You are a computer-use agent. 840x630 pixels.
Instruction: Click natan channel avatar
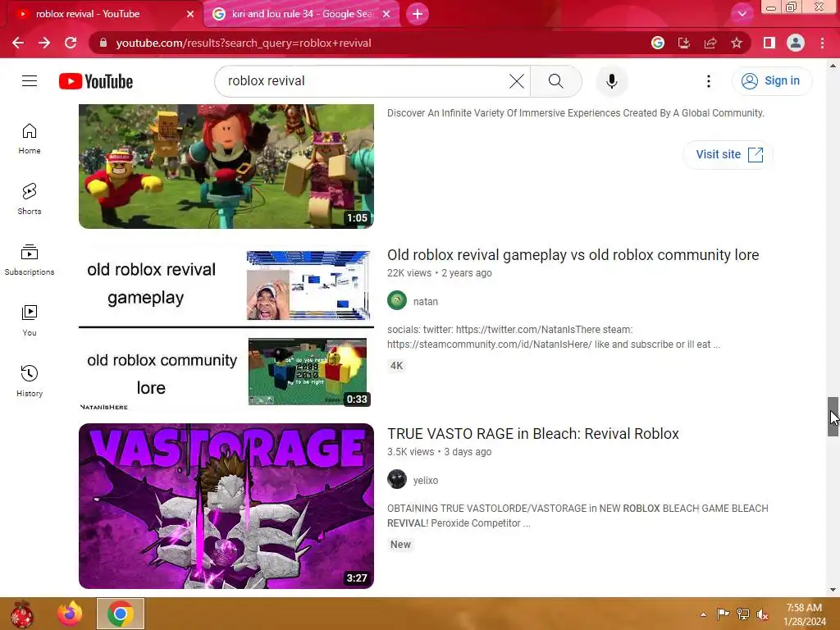tap(397, 300)
